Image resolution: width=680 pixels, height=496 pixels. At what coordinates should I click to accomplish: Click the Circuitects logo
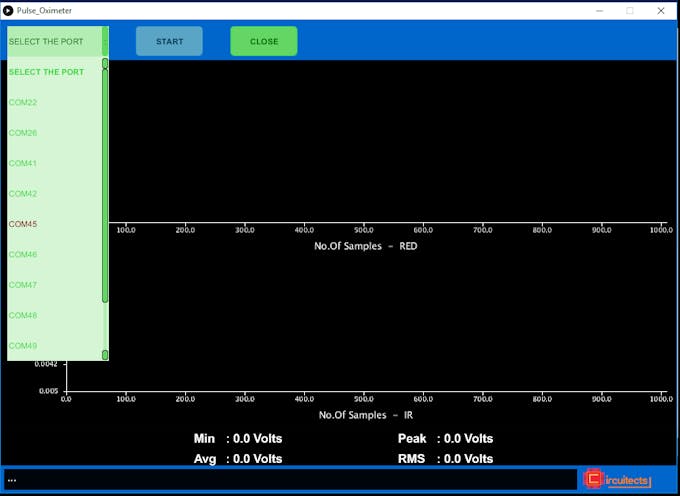pos(617,480)
